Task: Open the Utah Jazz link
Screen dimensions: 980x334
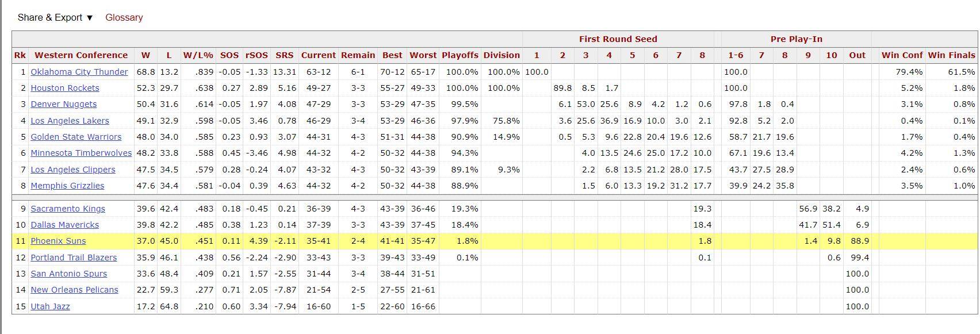Action: click(x=50, y=306)
